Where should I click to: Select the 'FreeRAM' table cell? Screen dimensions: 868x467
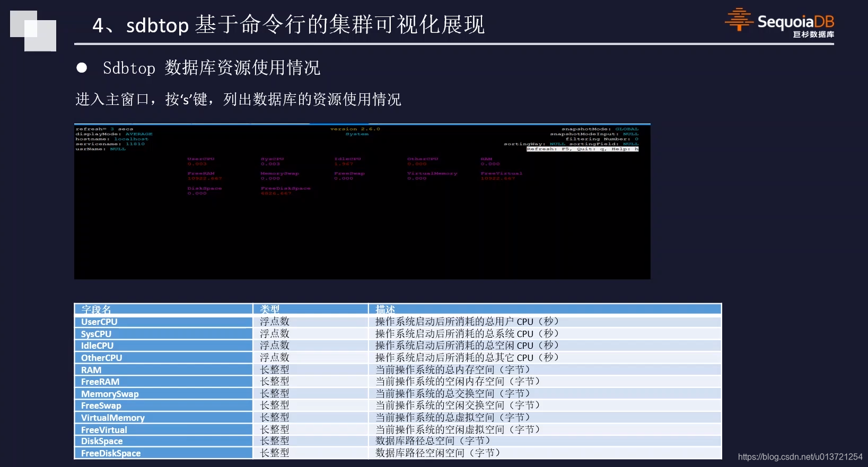[163, 382]
